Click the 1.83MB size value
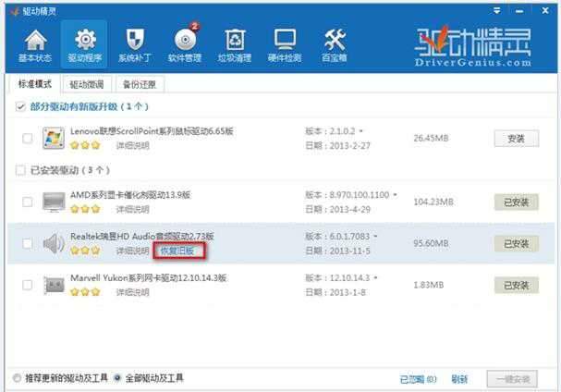The height and width of the screenshot is (392, 561). pos(428,285)
